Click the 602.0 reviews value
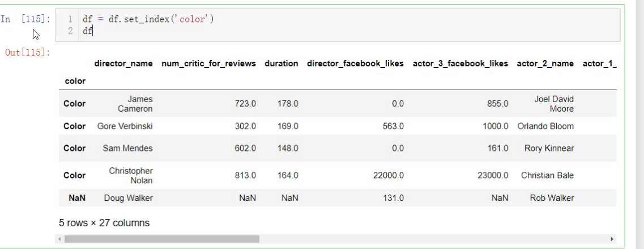Screen dimensions: 644x249 (245, 148)
